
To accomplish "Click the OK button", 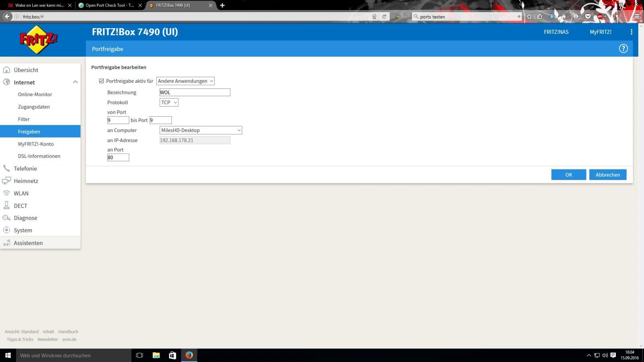I will click(568, 175).
